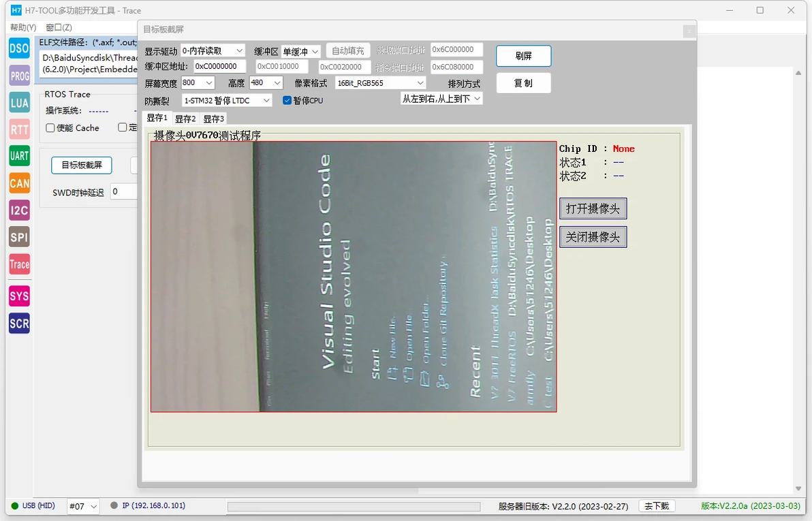
Task: Click the 复制 copy button
Action: click(524, 83)
